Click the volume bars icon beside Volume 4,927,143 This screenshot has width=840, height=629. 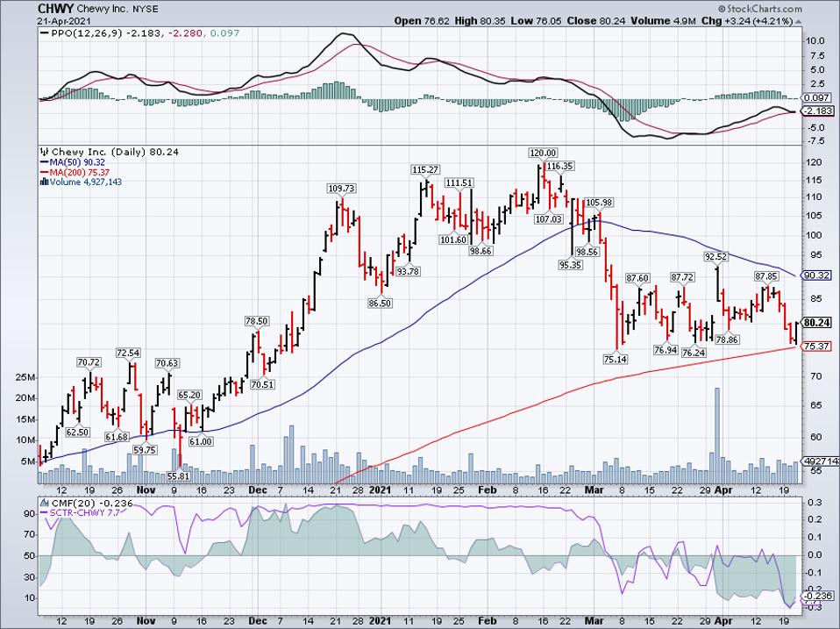[45, 182]
